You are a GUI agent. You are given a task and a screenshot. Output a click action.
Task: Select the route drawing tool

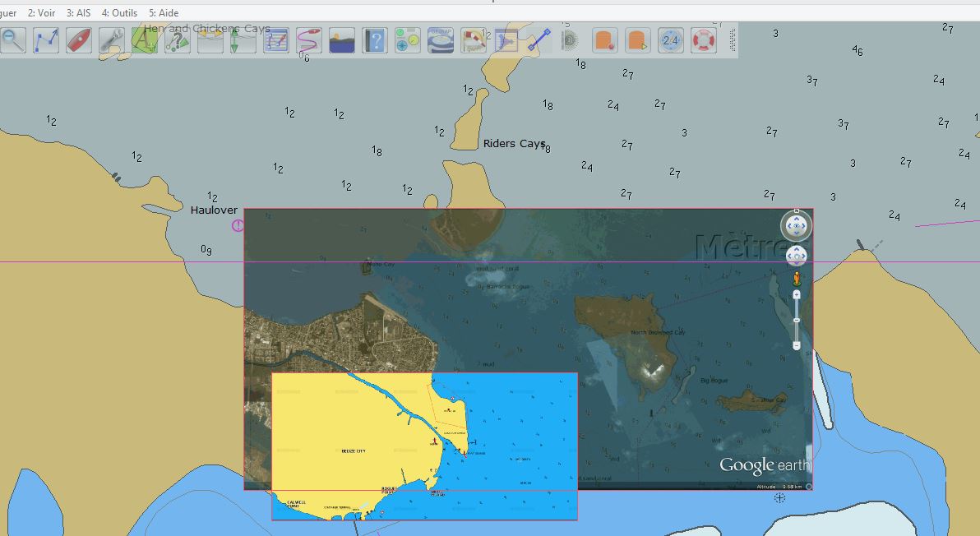[46, 39]
